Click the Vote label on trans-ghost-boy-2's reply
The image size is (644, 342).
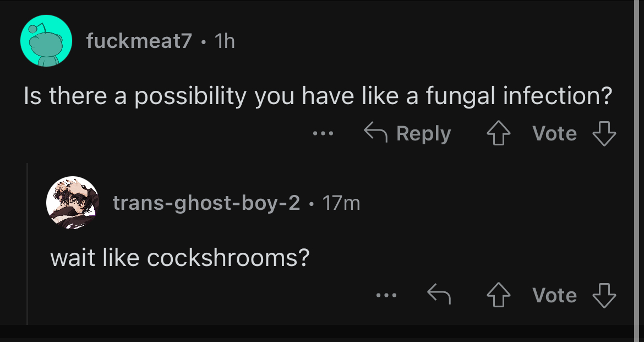[x=554, y=295]
